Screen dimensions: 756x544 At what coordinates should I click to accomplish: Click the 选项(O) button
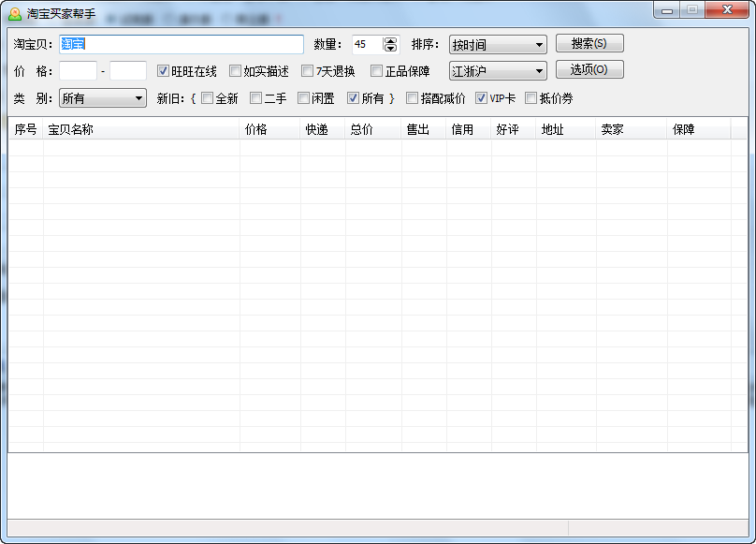click(589, 69)
